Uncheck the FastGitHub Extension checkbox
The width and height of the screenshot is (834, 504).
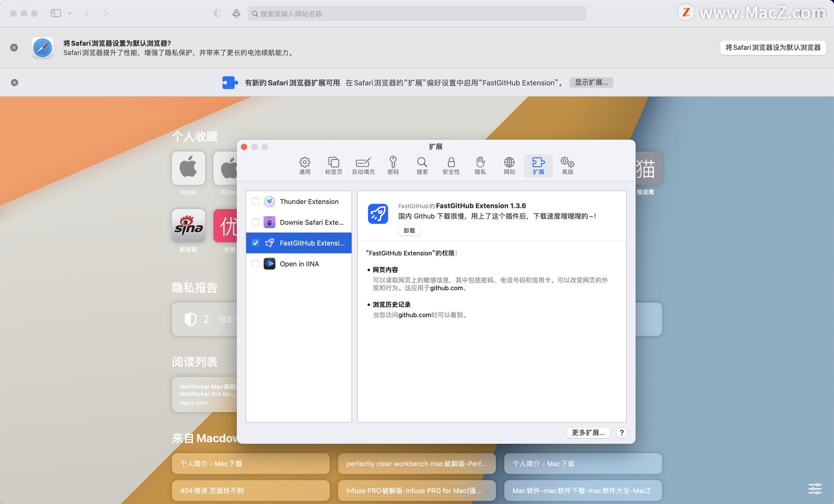point(255,243)
